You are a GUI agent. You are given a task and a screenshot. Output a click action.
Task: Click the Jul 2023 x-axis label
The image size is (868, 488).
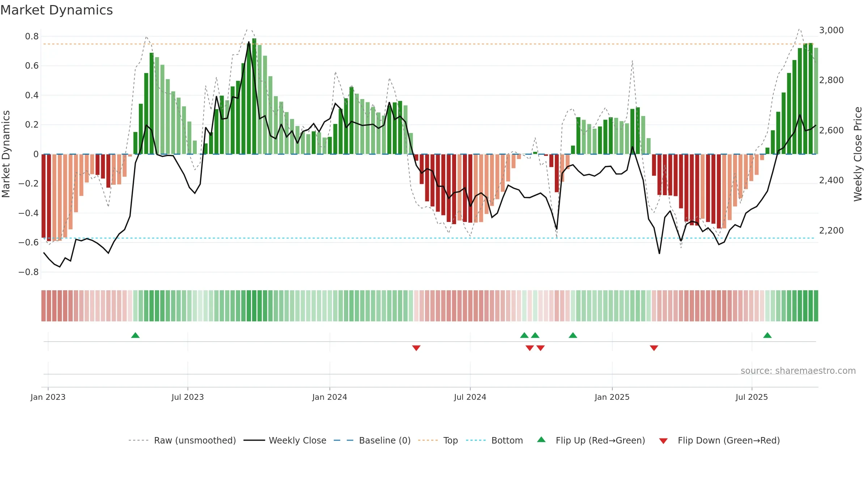(188, 397)
